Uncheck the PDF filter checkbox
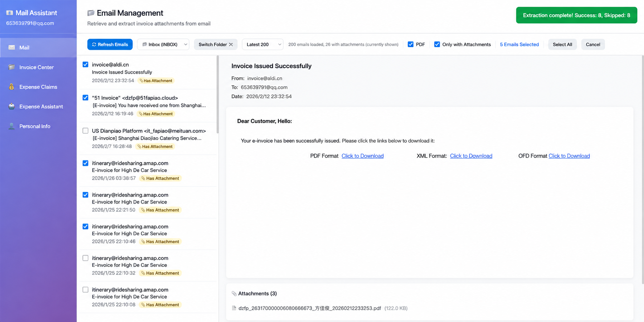The width and height of the screenshot is (644, 322). pyautogui.click(x=411, y=44)
